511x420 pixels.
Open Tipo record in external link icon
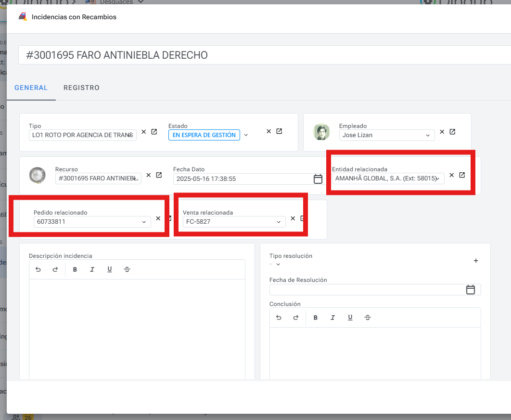154,132
